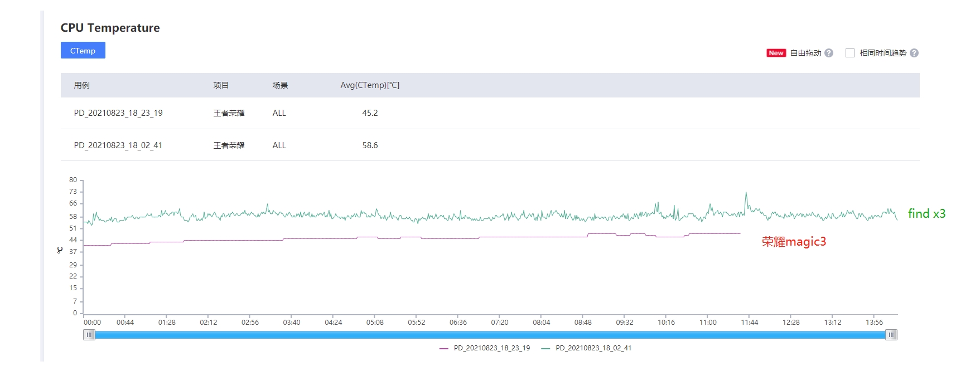The width and height of the screenshot is (980, 376).
Task: Click the 场景 column header
Action: click(x=280, y=85)
